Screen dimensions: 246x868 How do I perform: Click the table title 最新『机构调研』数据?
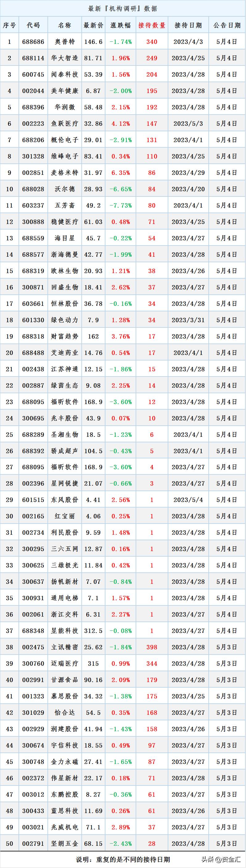coord(123,8)
